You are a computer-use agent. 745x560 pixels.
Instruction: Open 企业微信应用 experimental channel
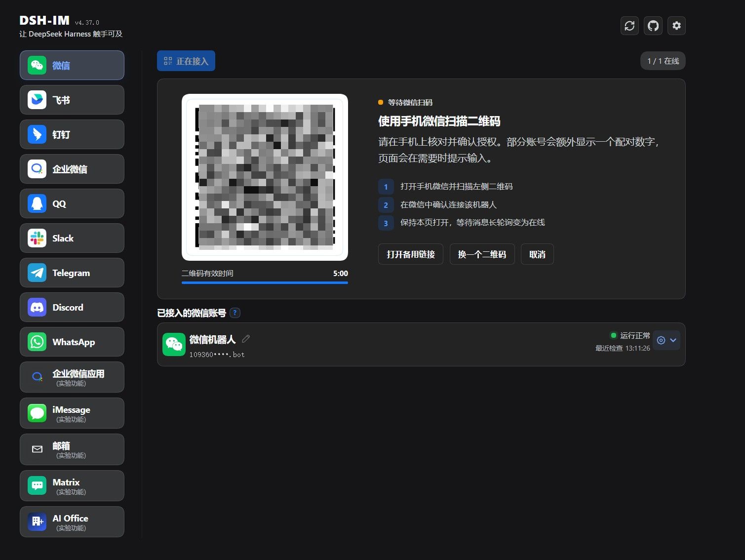point(72,377)
